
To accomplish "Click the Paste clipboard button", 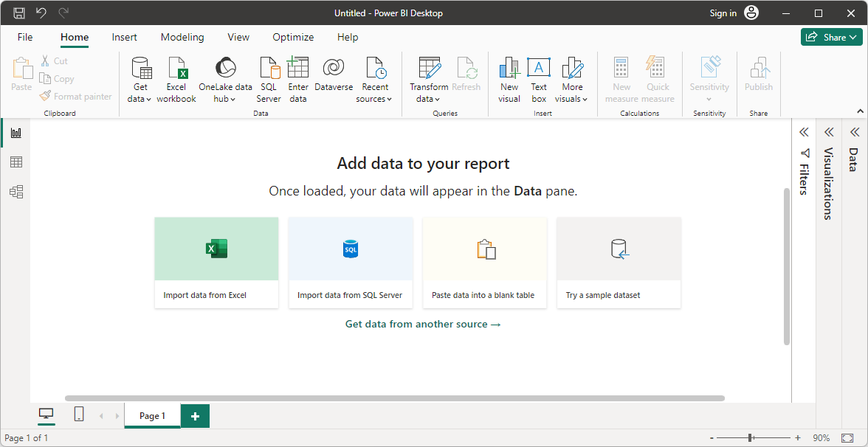I will point(21,74).
